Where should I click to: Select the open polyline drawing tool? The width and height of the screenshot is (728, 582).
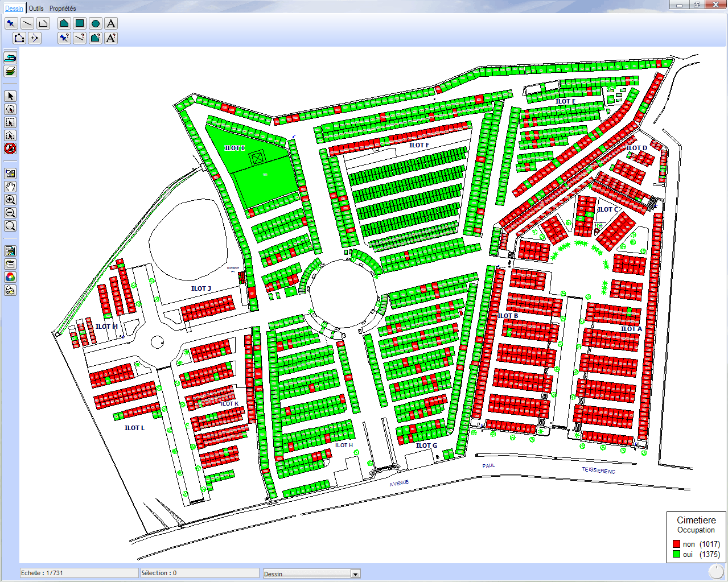coord(43,23)
